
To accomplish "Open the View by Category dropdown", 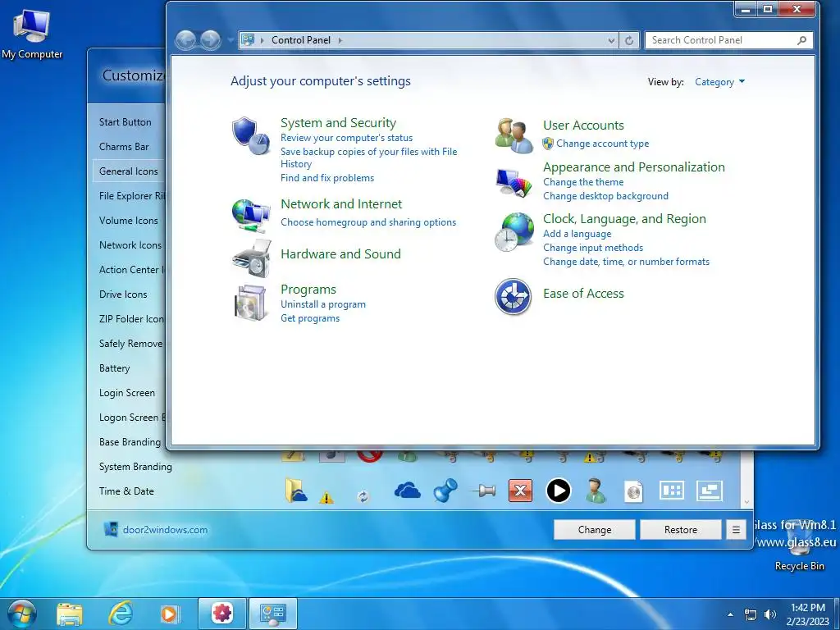I will pos(719,82).
